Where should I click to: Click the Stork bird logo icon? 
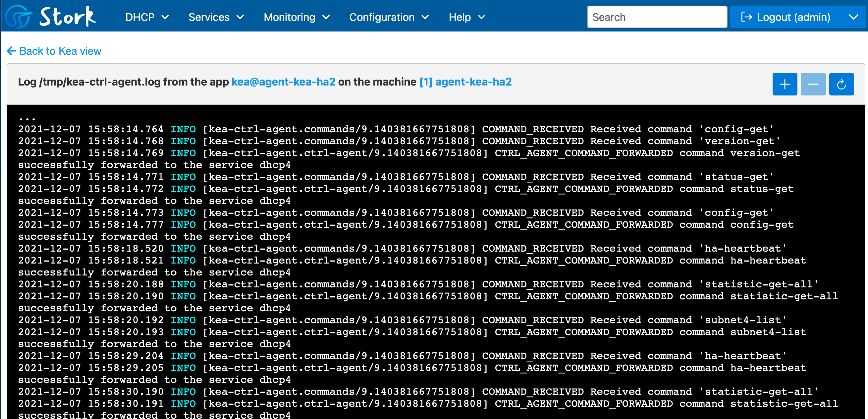point(19,17)
